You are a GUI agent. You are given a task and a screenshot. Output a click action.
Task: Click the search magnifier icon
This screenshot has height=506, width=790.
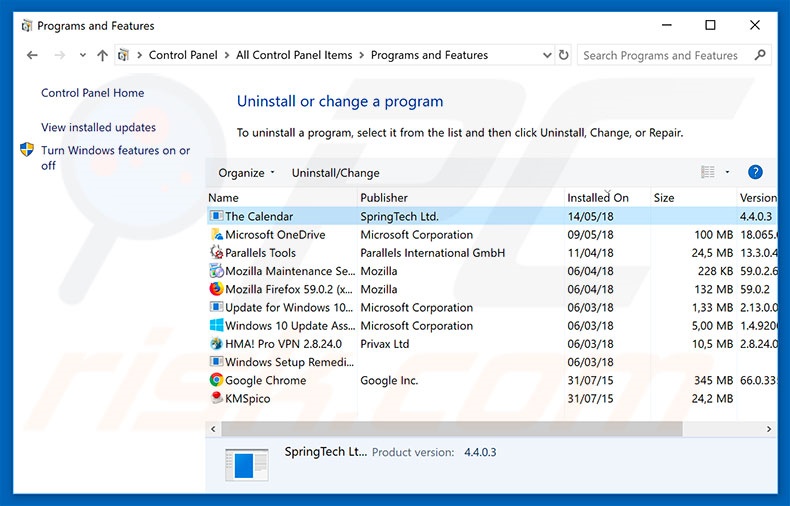coord(760,55)
